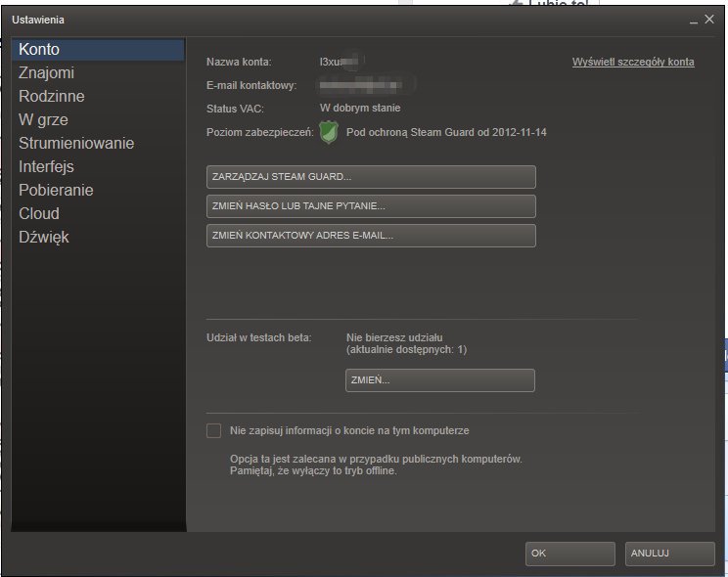Cancel changes with Anuluj button
Image resolution: width=728 pixels, height=577 pixels.
pyautogui.click(x=669, y=554)
